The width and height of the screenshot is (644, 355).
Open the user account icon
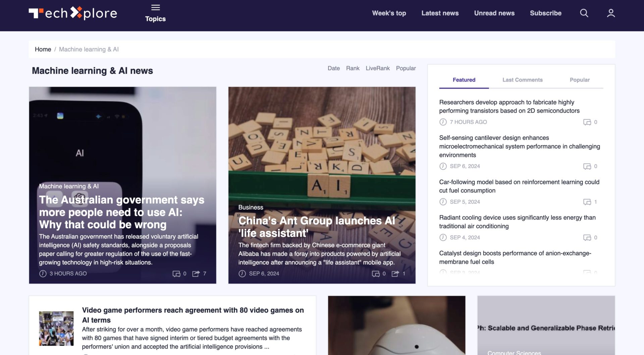[611, 13]
